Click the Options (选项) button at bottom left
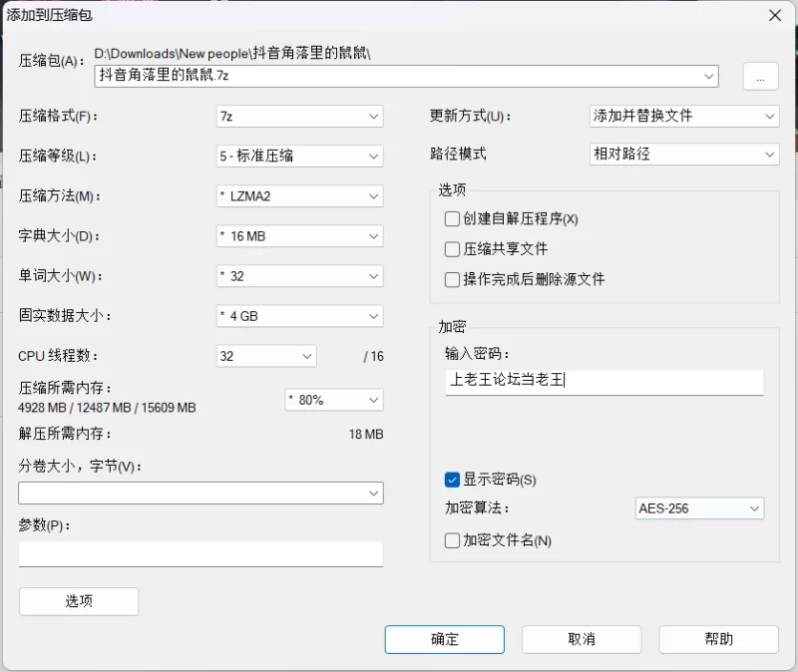 [x=79, y=601]
